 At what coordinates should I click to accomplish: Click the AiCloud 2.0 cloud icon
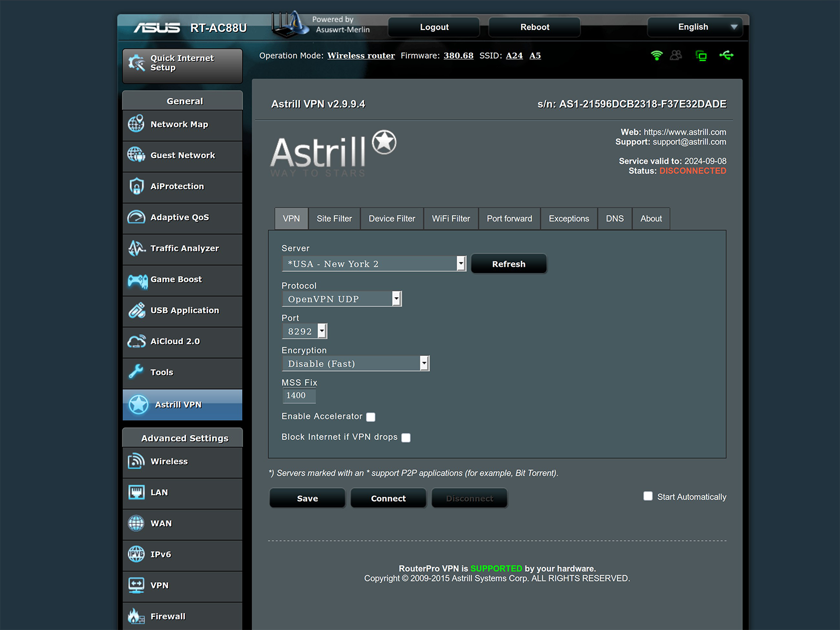point(136,341)
